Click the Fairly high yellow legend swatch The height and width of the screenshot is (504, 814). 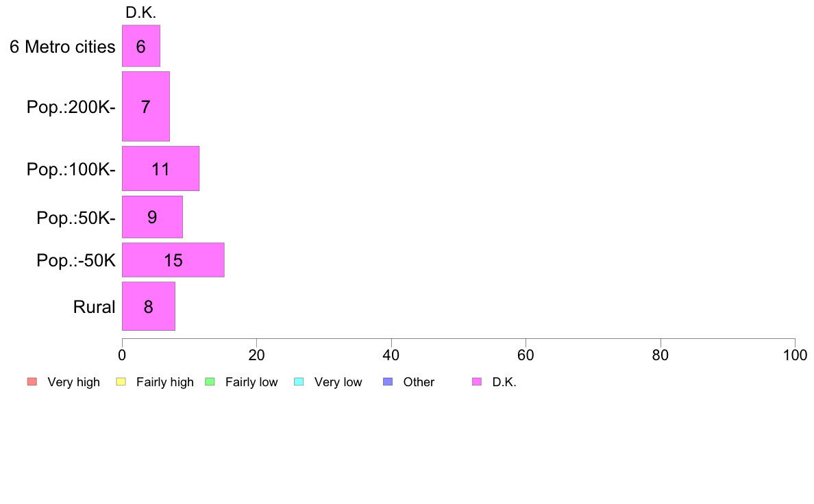coord(121,382)
